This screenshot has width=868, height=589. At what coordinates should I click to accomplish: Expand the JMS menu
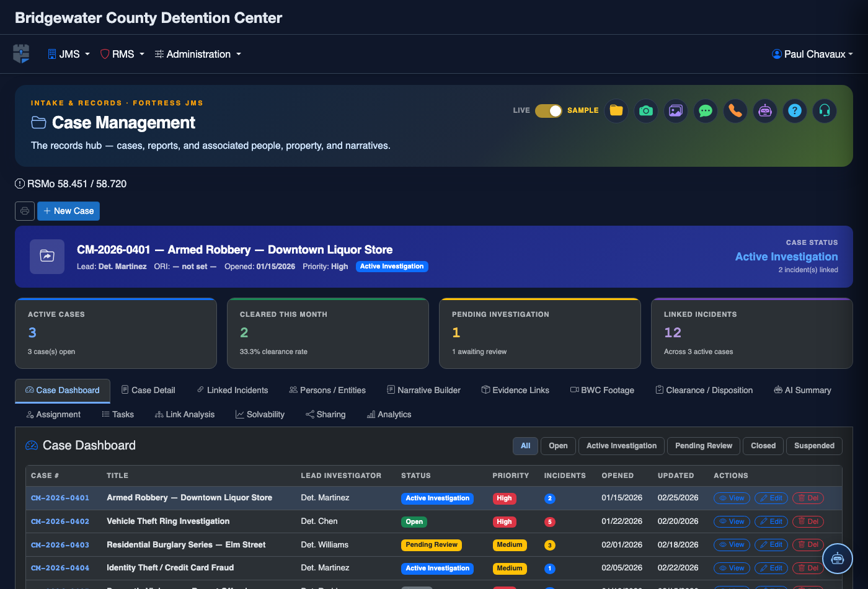[69, 54]
